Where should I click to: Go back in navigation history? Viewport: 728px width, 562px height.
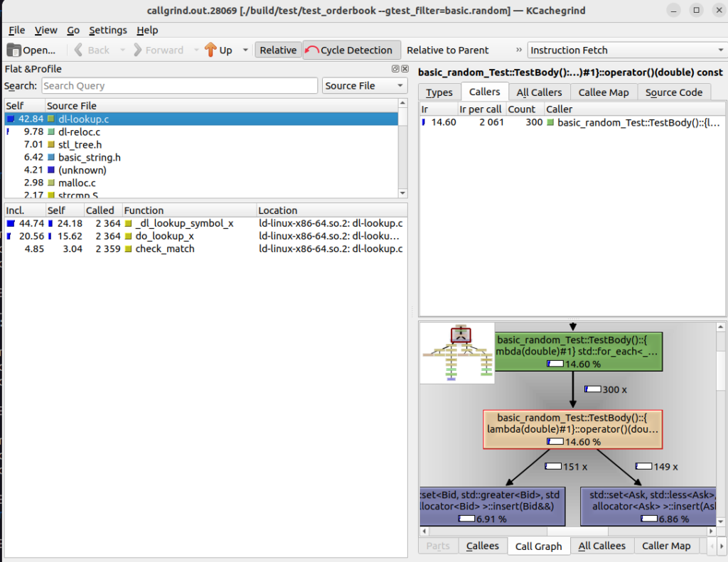point(92,50)
